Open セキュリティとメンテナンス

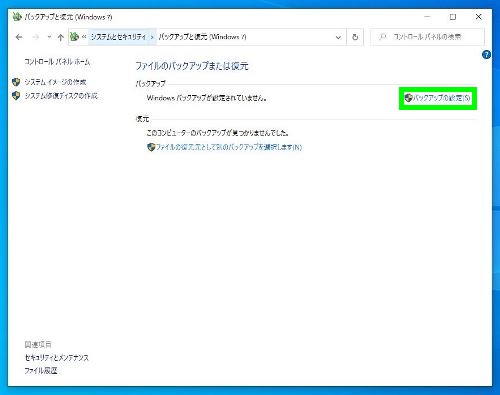click(x=57, y=358)
